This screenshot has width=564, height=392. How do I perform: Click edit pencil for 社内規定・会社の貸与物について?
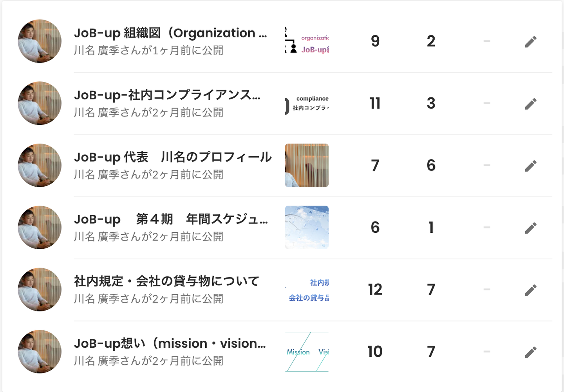530,290
